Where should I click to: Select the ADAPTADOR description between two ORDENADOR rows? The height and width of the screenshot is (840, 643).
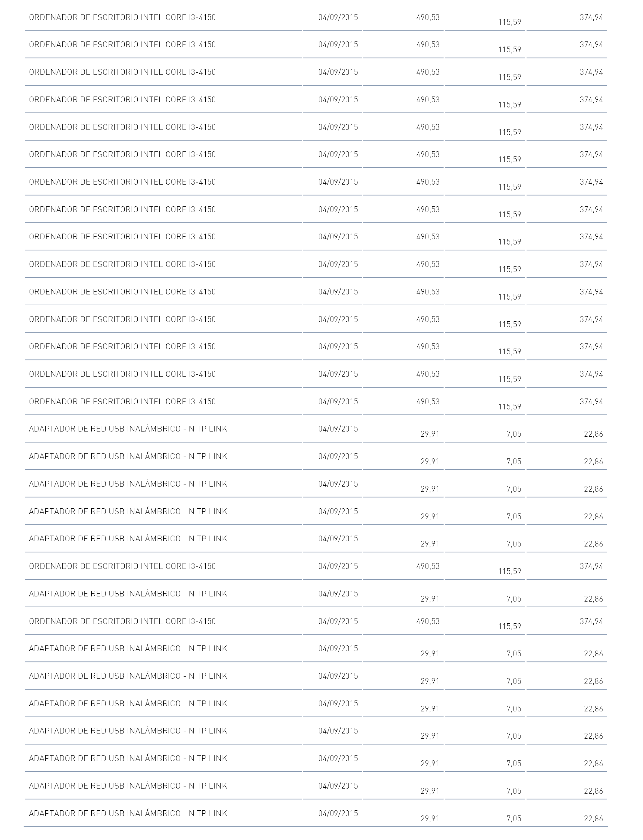click(128, 593)
